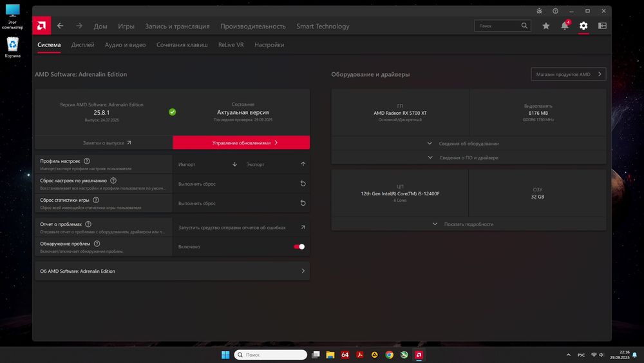The width and height of the screenshot is (644, 363).
Task: Open Об AMD Software: Adrenalin Edition row
Action: (173, 271)
